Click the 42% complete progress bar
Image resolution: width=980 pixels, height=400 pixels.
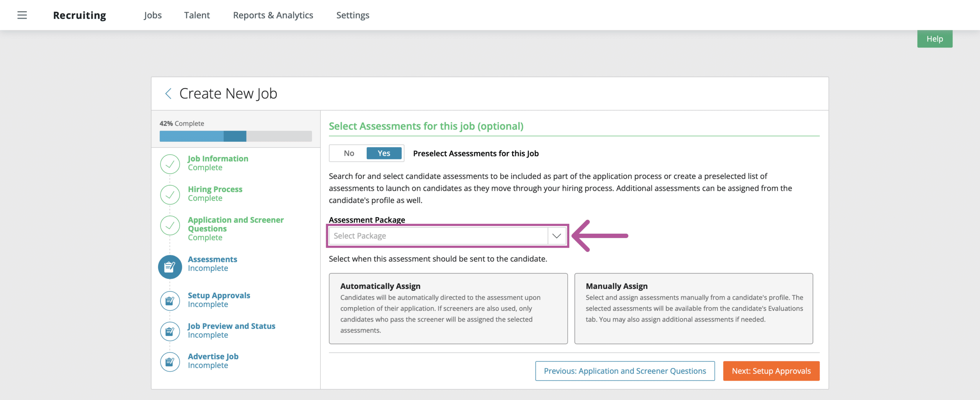coord(235,136)
